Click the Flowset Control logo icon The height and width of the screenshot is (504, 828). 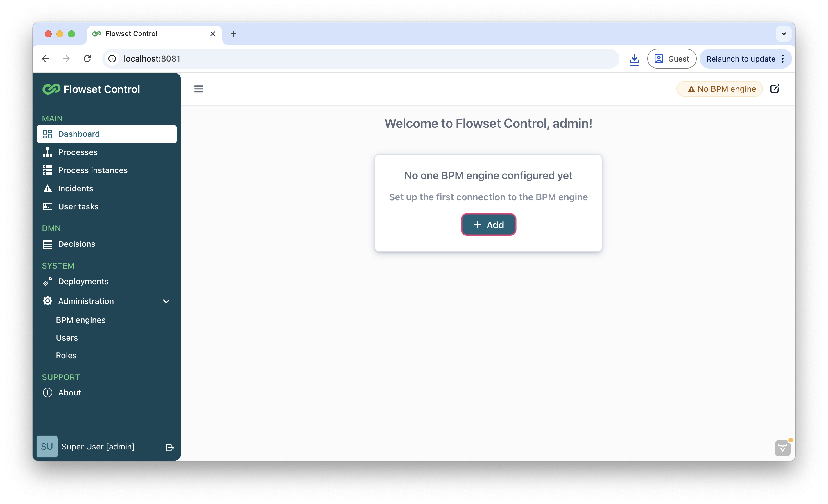[51, 89]
